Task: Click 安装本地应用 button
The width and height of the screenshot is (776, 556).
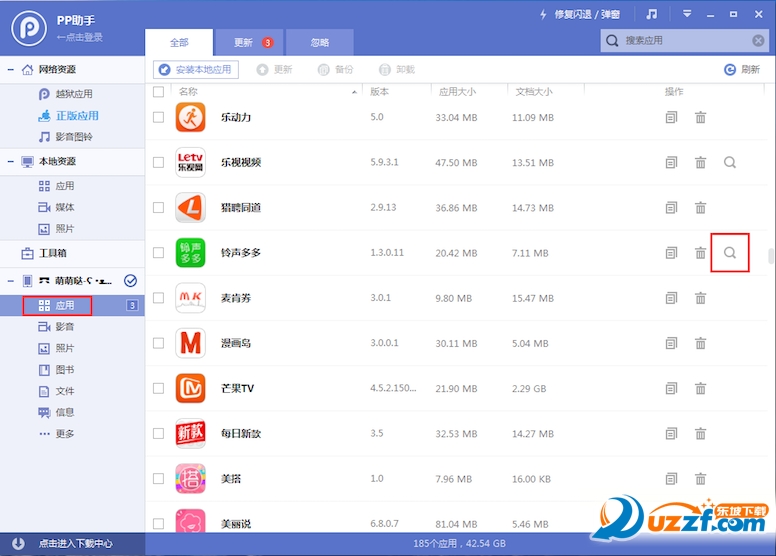Action: point(196,70)
